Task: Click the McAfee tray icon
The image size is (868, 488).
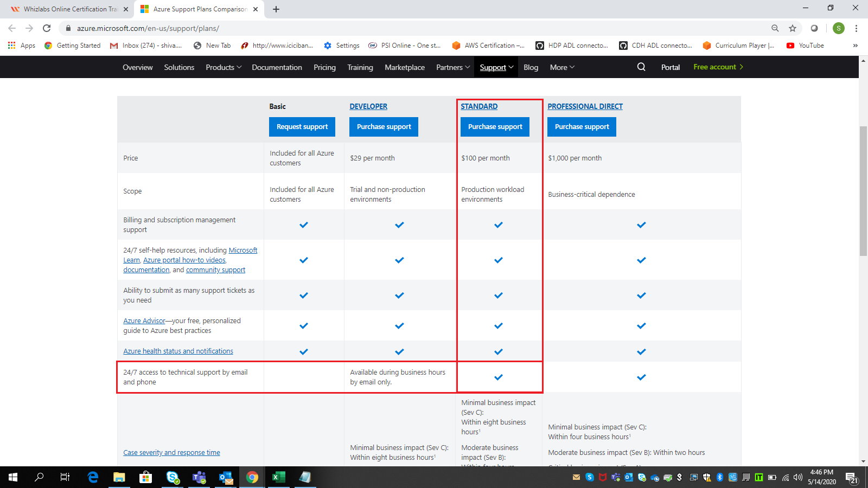Action: click(603, 477)
